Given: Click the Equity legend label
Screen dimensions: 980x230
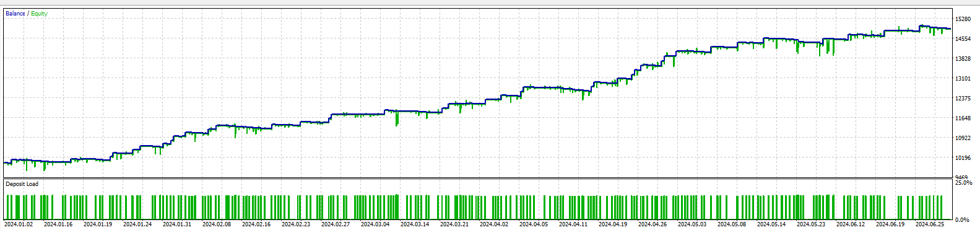Looking at the screenshot, I should click(x=40, y=13).
